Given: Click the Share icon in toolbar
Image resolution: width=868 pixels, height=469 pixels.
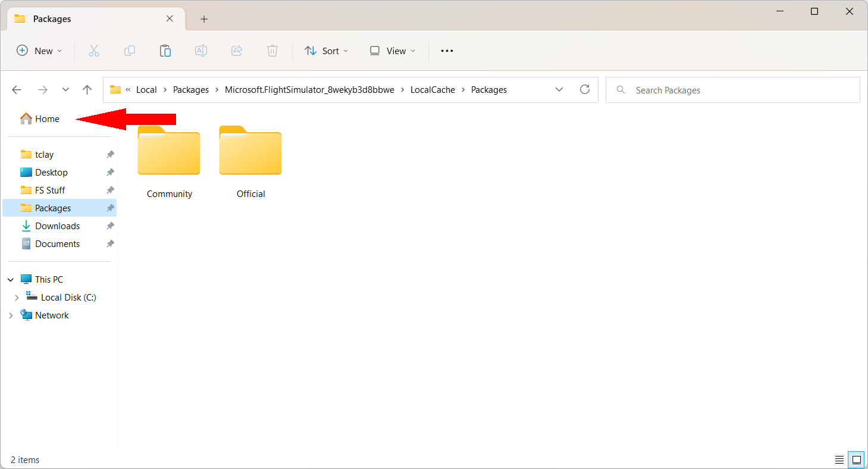Looking at the screenshot, I should coord(237,51).
